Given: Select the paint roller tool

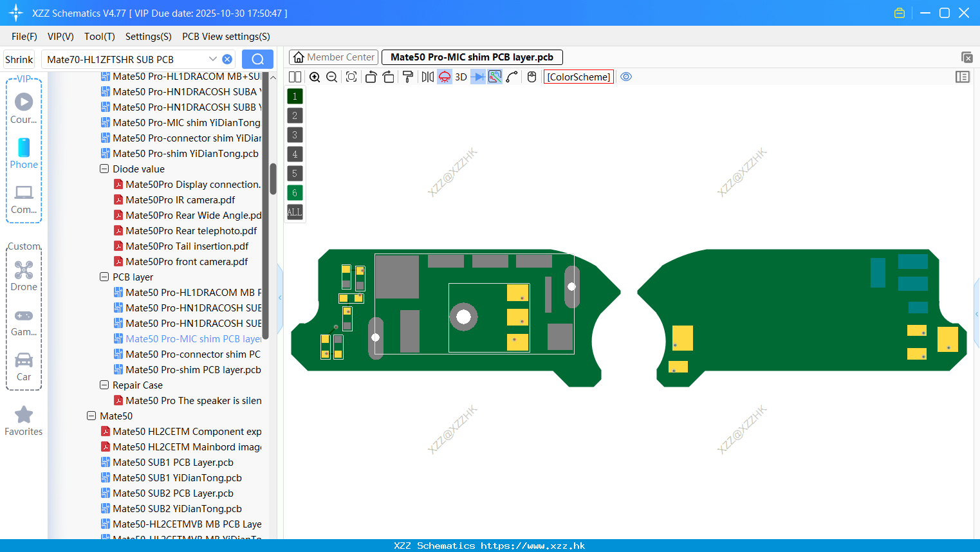Looking at the screenshot, I should [x=408, y=77].
